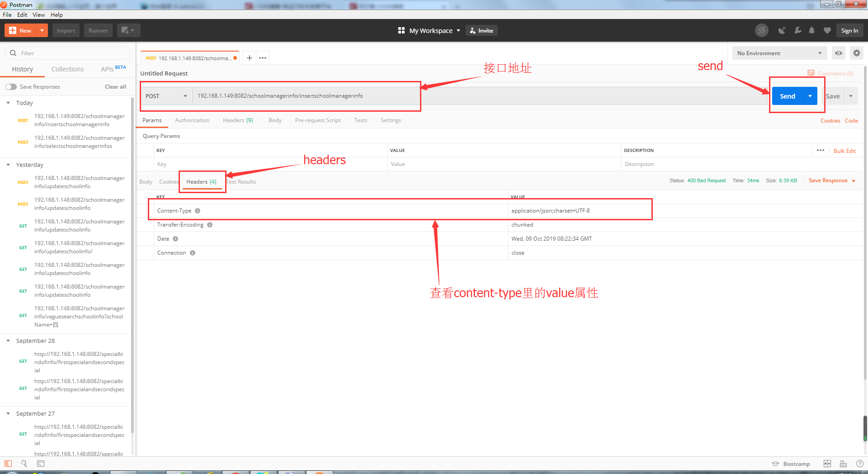The image size is (868, 474).
Task: Click Clear all history link
Action: [115, 87]
